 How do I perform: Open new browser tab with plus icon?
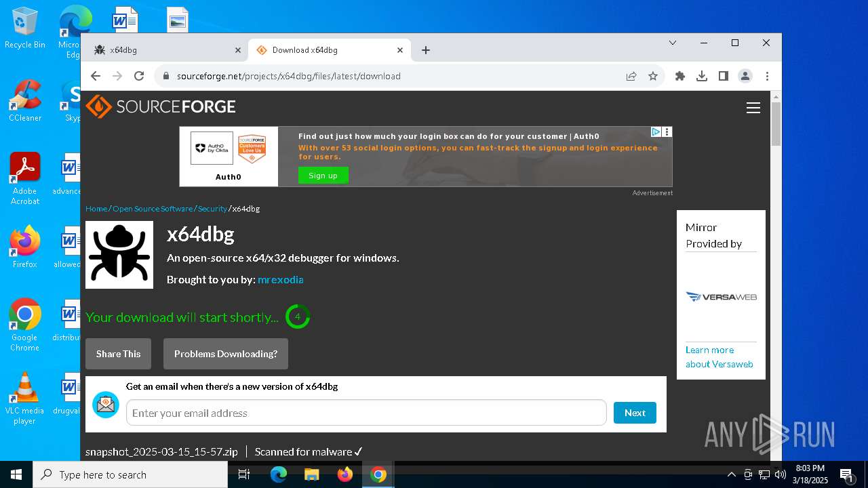tap(426, 50)
